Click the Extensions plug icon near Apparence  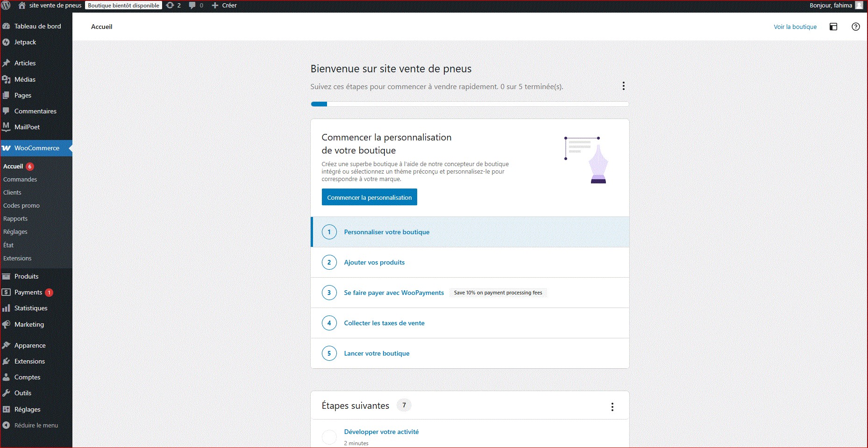6,361
